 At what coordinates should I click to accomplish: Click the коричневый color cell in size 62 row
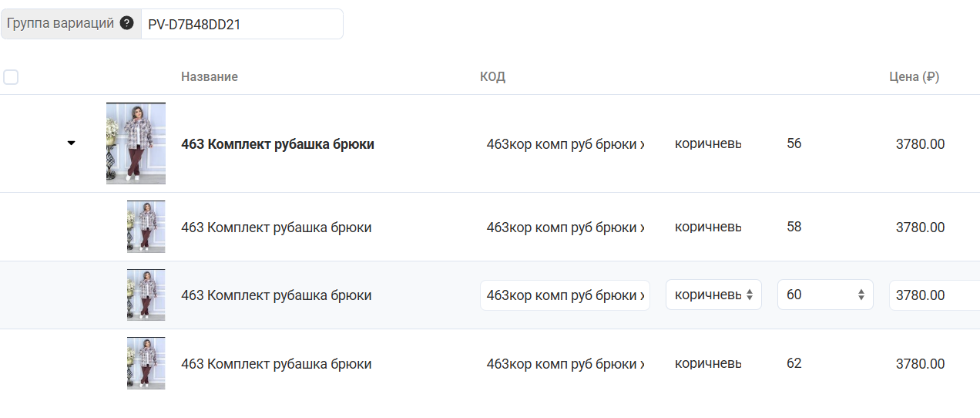coord(708,363)
